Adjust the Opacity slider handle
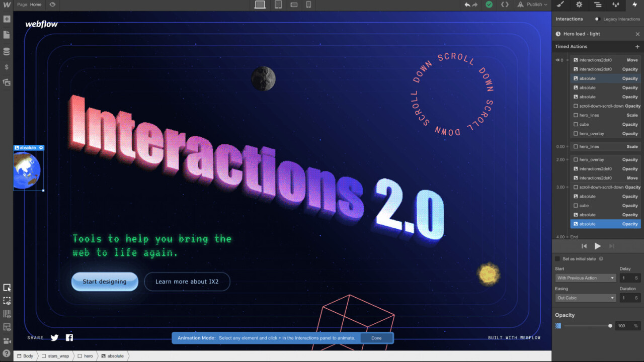 [610, 326]
